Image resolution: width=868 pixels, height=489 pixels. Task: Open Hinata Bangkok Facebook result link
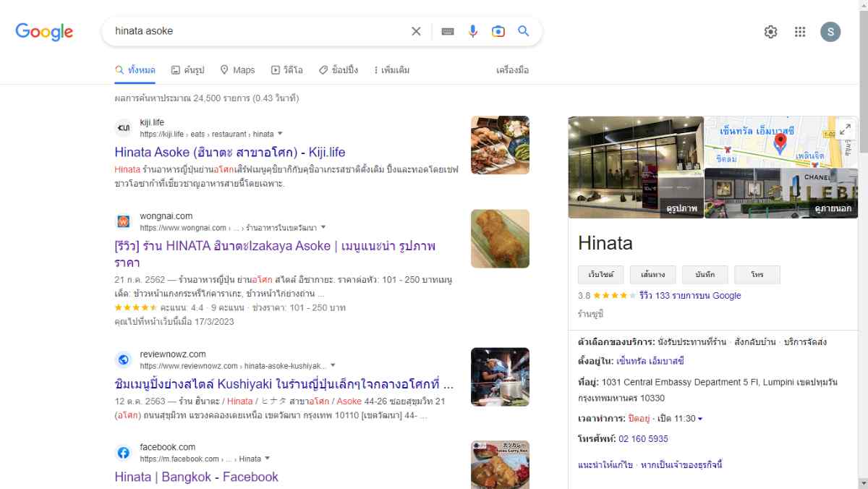coord(196,477)
